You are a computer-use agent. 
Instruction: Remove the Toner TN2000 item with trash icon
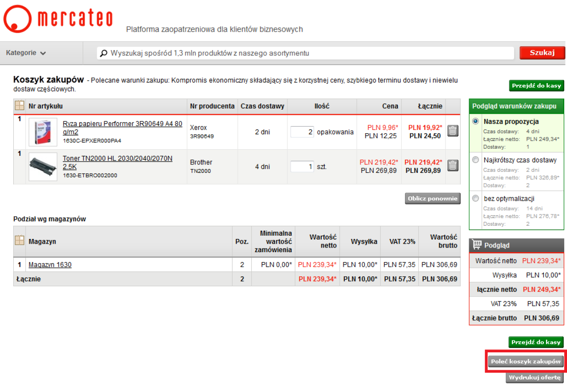(453, 165)
